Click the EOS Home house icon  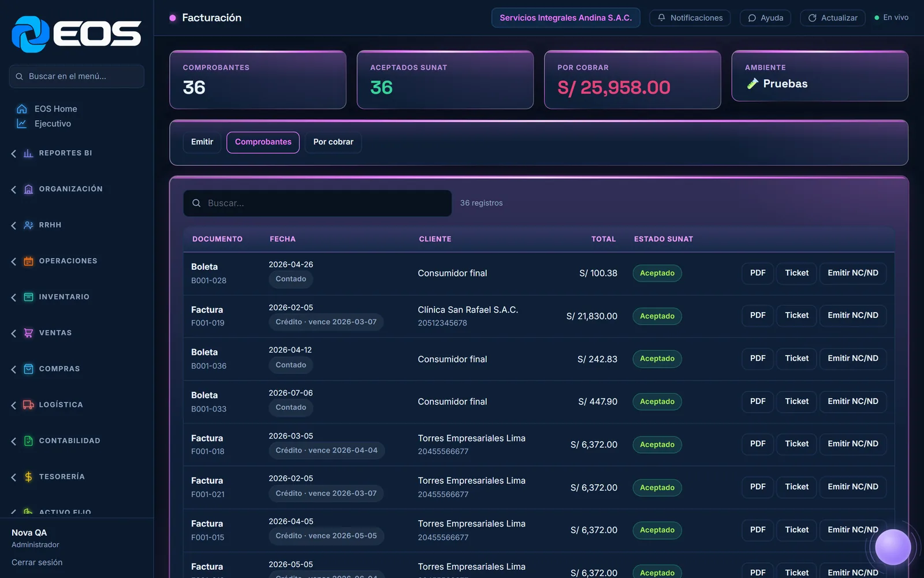coord(22,109)
